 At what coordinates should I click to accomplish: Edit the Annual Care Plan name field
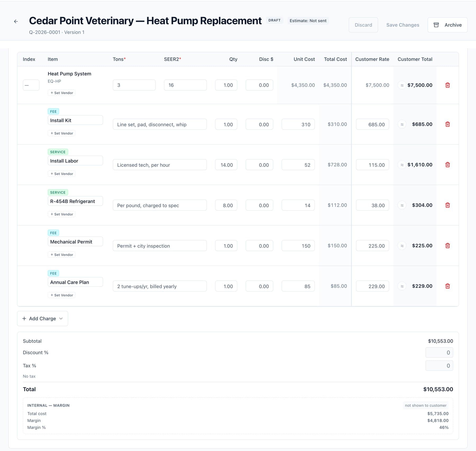point(75,282)
